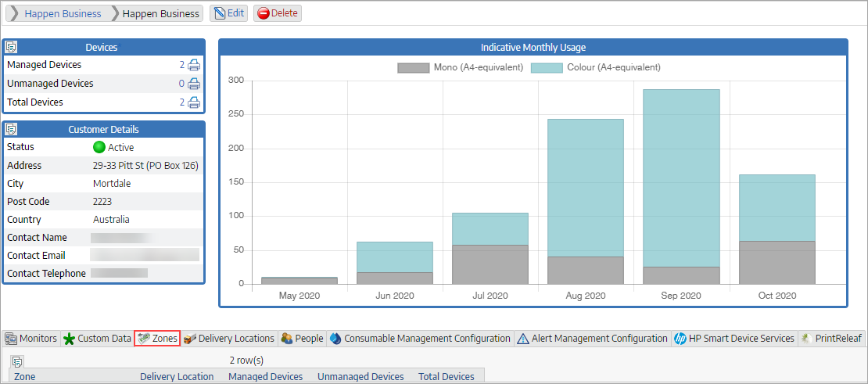Open HP Smart Device Services tab
This screenshot has width=868, height=384.
point(733,339)
